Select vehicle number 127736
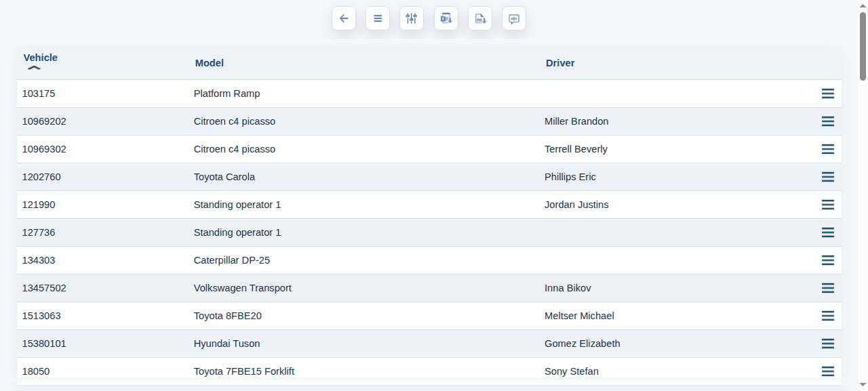Viewport: 868px width, 391px height. [39, 232]
